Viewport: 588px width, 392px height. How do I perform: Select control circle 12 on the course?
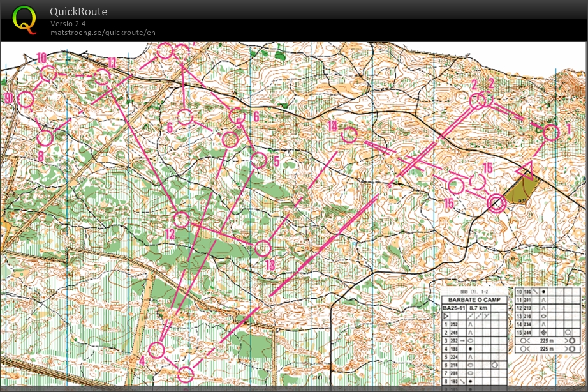click(x=182, y=220)
